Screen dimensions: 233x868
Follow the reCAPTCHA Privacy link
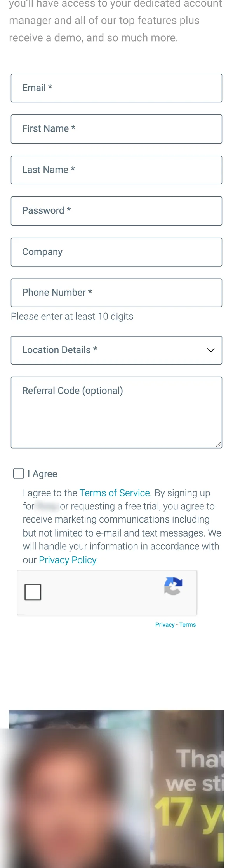pyautogui.click(x=165, y=625)
